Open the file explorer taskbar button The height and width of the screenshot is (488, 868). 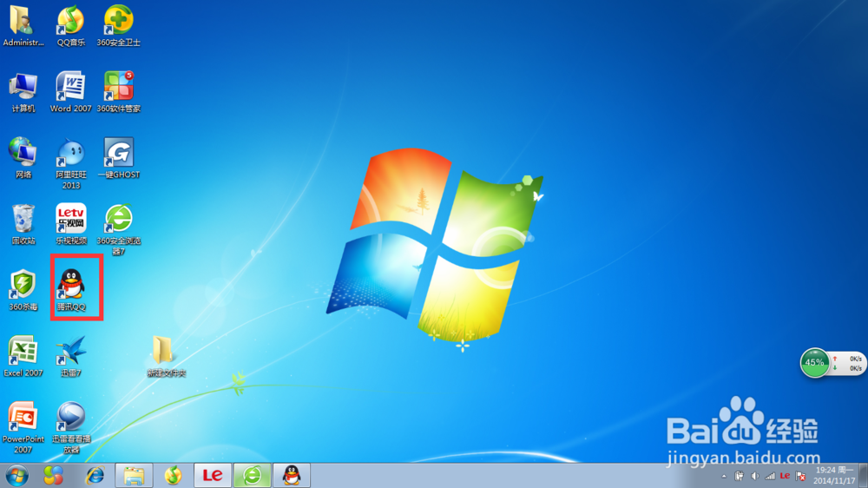point(134,475)
